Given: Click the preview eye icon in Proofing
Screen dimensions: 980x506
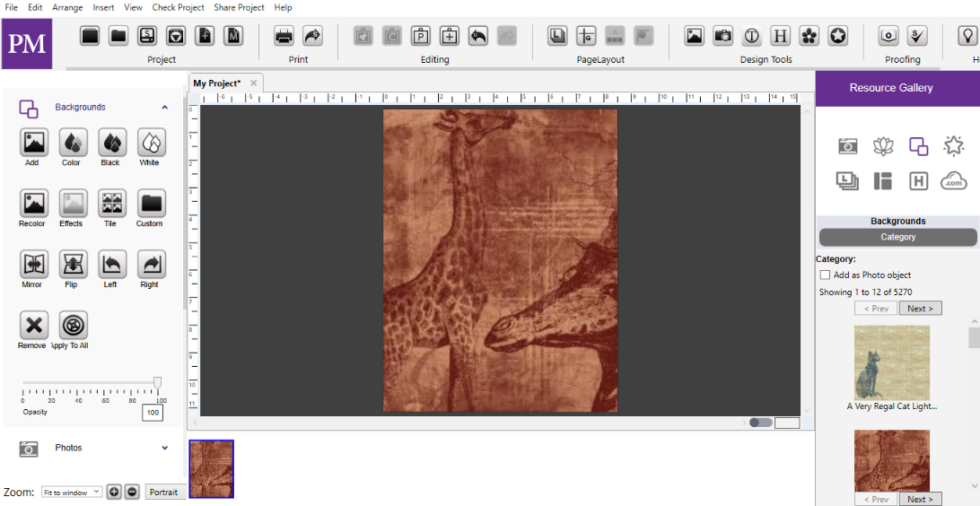Looking at the screenshot, I should pyautogui.click(x=888, y=36).
